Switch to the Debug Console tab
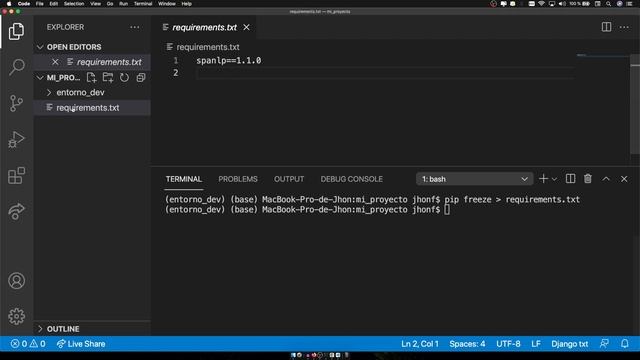The image size is (640, 360). tap(351, 179)
